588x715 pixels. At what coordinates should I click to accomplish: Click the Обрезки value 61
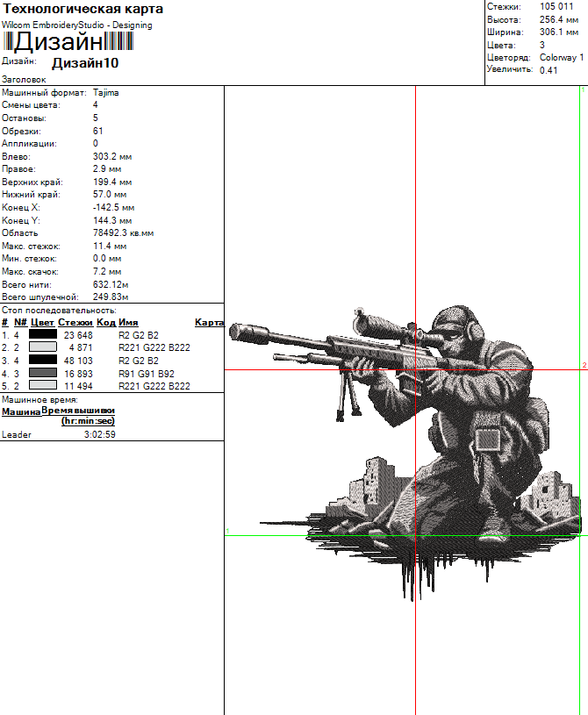coord(98,131)
